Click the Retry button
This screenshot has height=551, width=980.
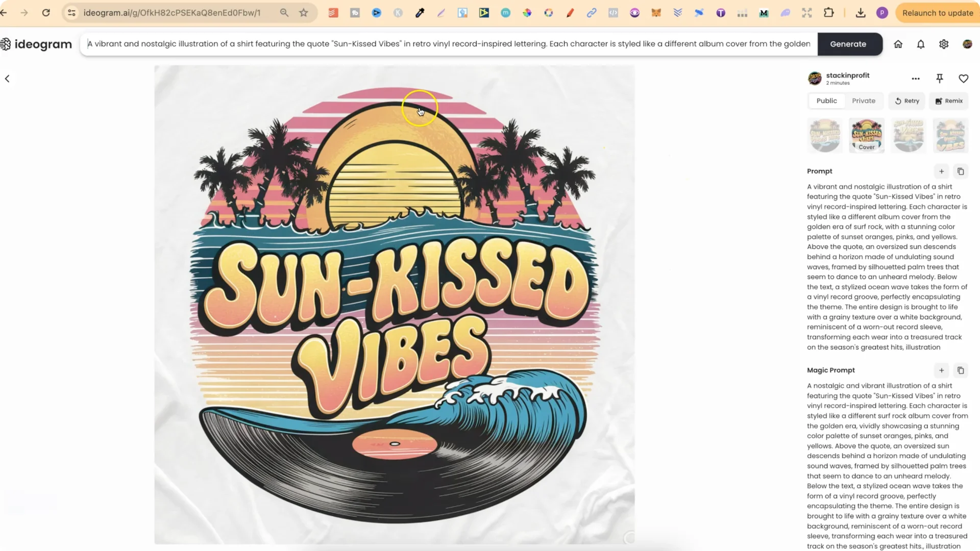click(907, 101)
